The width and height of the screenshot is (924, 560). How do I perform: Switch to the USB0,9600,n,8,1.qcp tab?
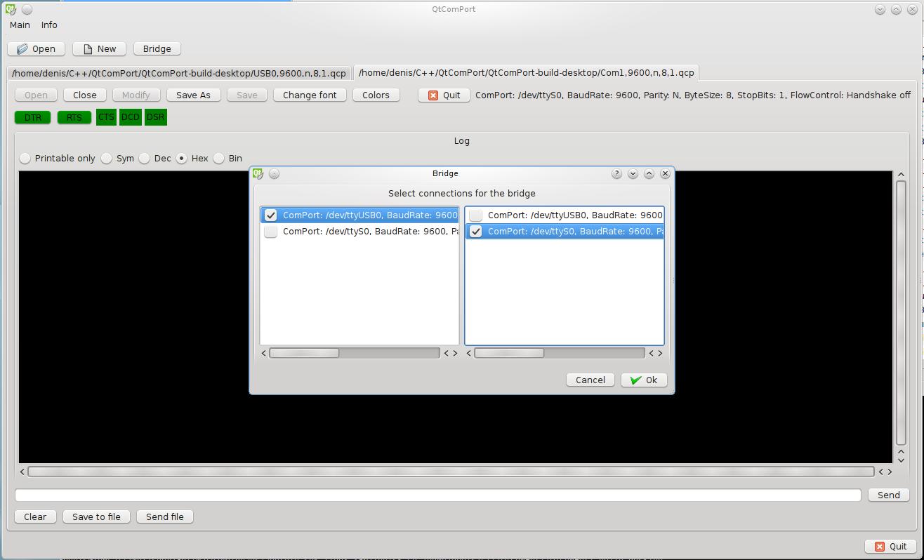(x=179, y=73)
